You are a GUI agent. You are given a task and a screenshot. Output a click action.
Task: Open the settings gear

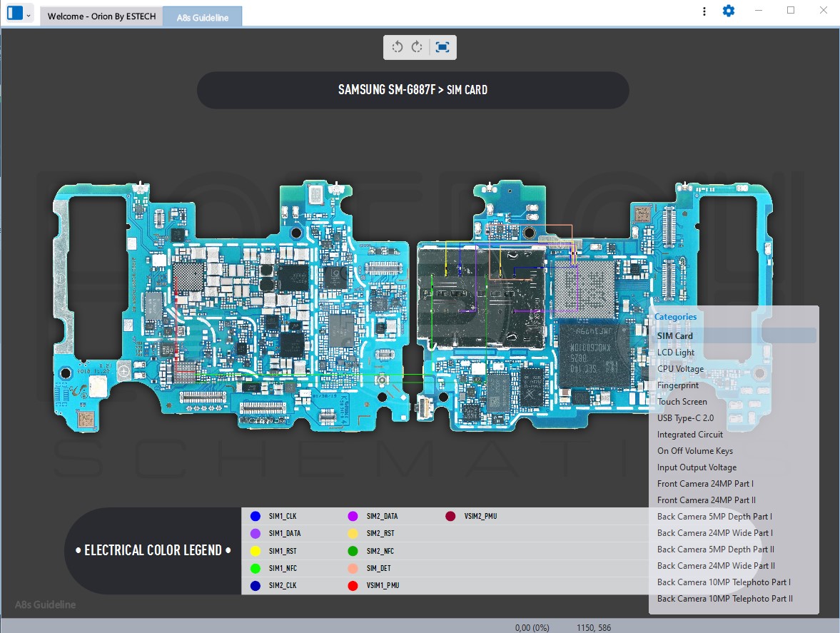[x=729, y=11]
